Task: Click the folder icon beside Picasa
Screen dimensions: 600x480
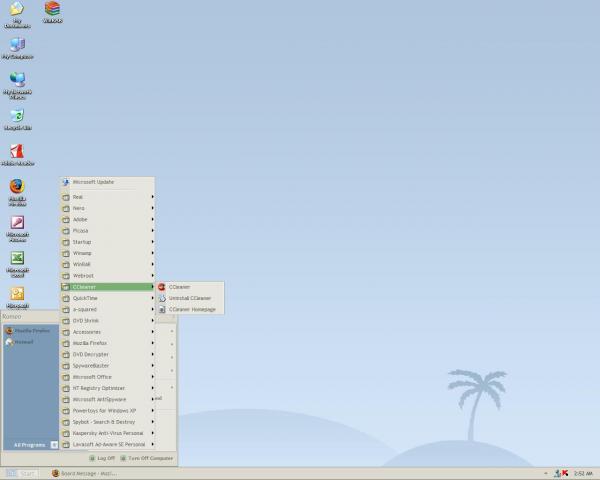Action: 66,231
